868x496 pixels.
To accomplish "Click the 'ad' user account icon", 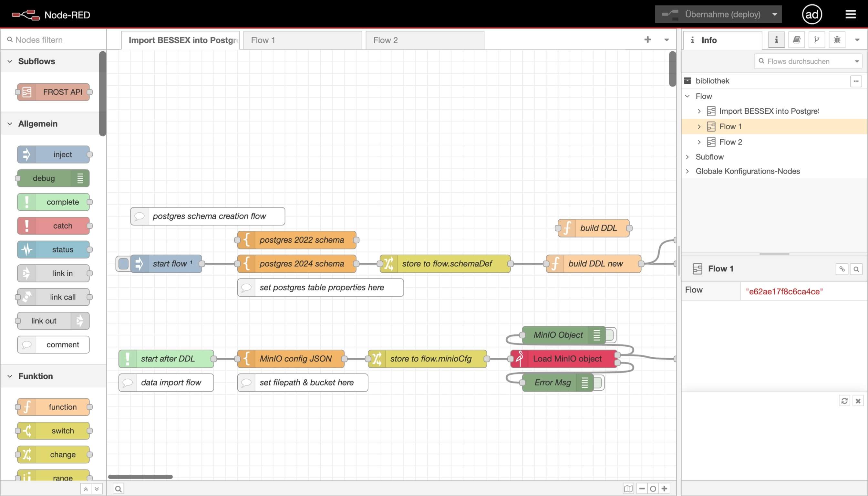I will coord(812,14).
